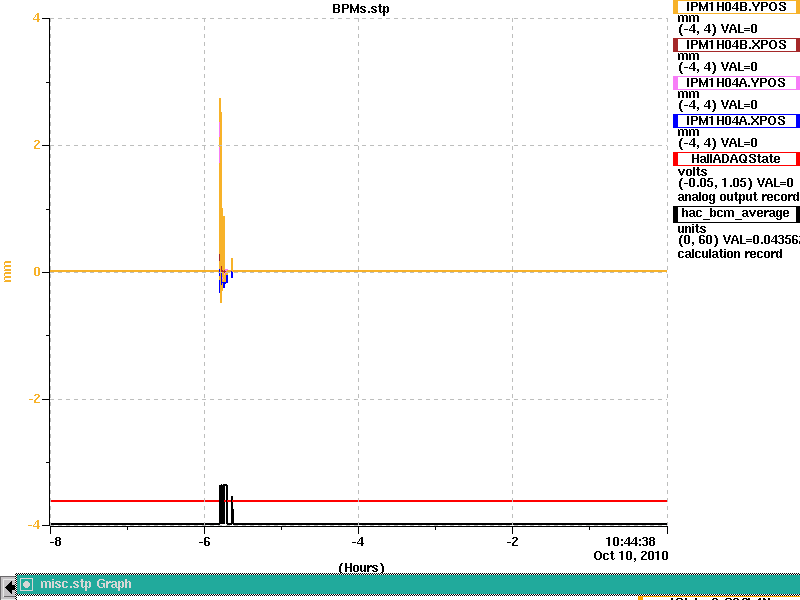This screenshot has height=600, width=800.
Task: Click the (Hours) x-axis label
Action: coord(361,568)
